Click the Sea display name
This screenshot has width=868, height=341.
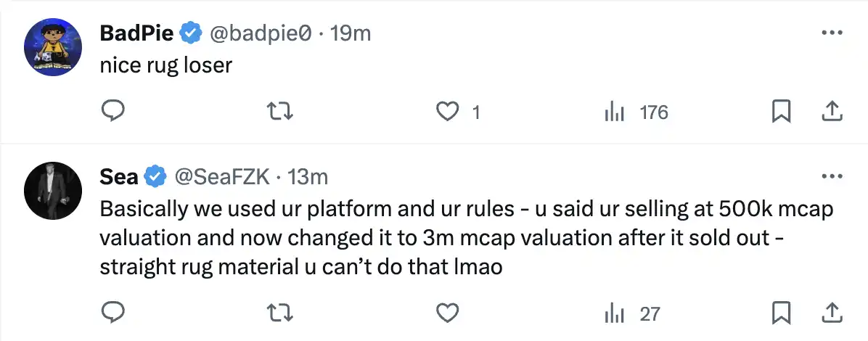tap(119, 176)
